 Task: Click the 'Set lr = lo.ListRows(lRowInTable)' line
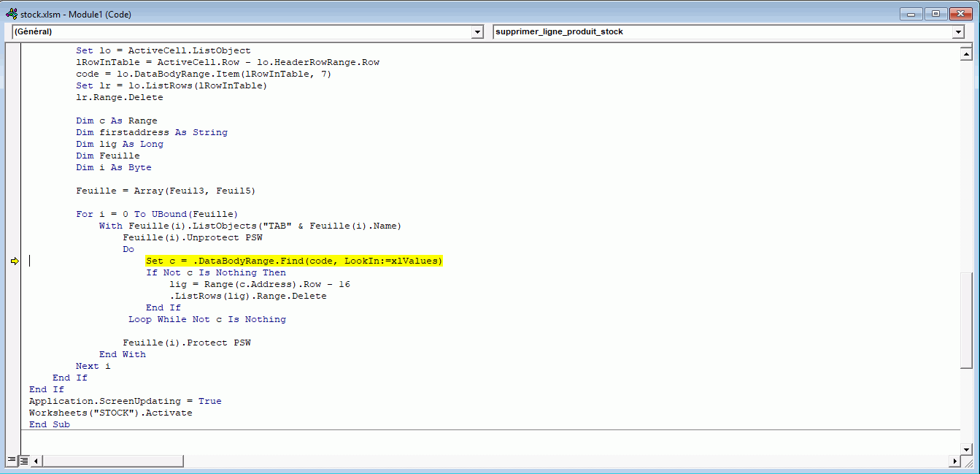[172, 85]
